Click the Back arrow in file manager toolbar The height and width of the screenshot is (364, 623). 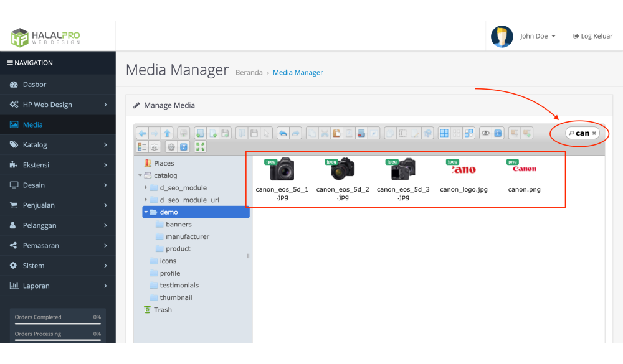coord(142,133)
